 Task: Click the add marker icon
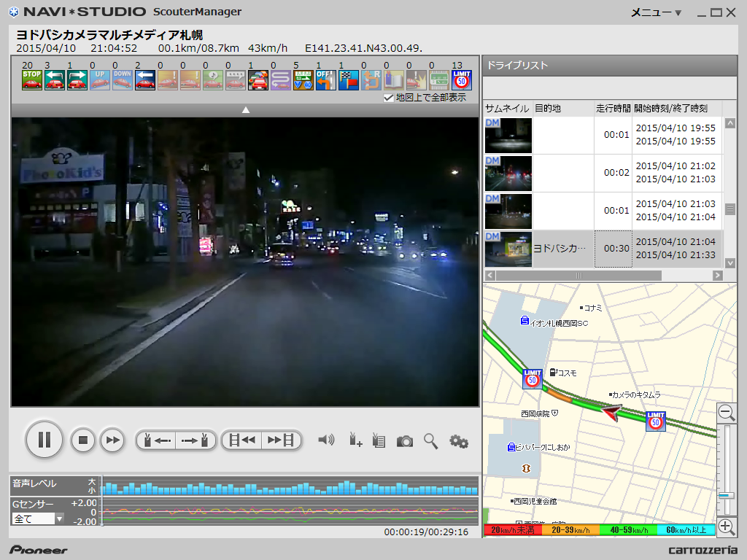point(355,440)
